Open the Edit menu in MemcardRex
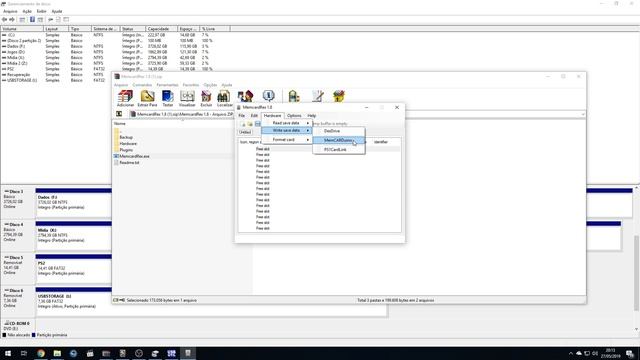 [x=254, y=116]
